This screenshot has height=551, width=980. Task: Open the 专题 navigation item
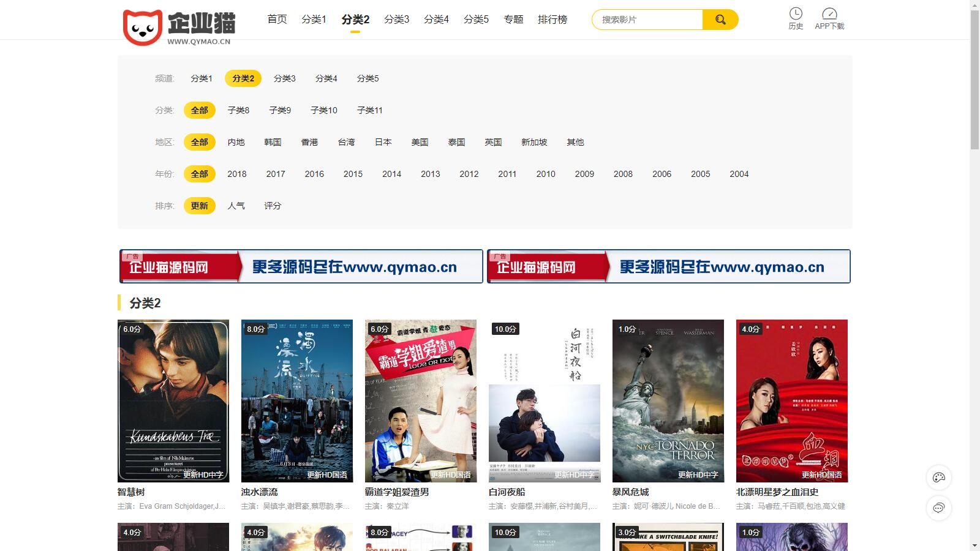[x=513, y=20]
